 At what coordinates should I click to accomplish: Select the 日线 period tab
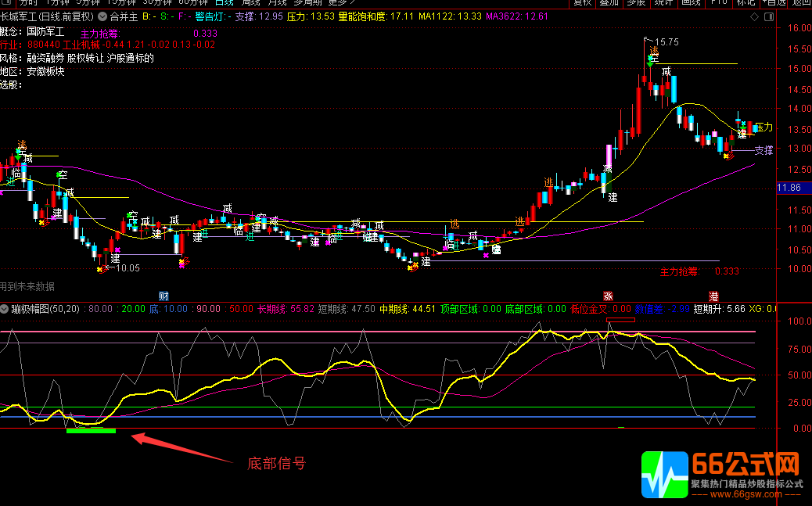tap(225, 2)
